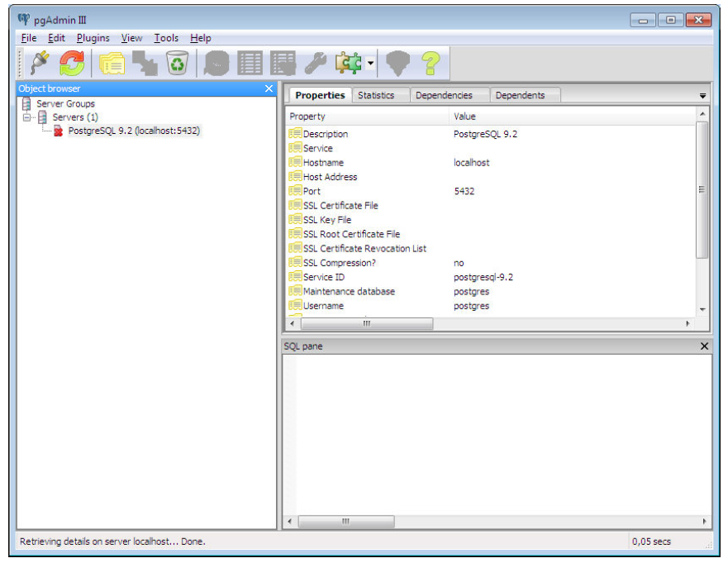728x563 pixels.
Task: Click the 5432 port value
Action: click(x=464, y=191)
